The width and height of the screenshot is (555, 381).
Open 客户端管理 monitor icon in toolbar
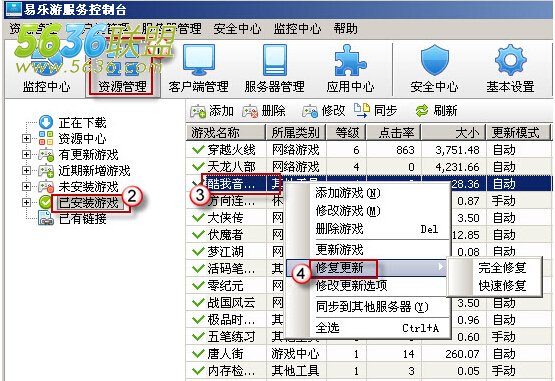(x=199, y=59)
